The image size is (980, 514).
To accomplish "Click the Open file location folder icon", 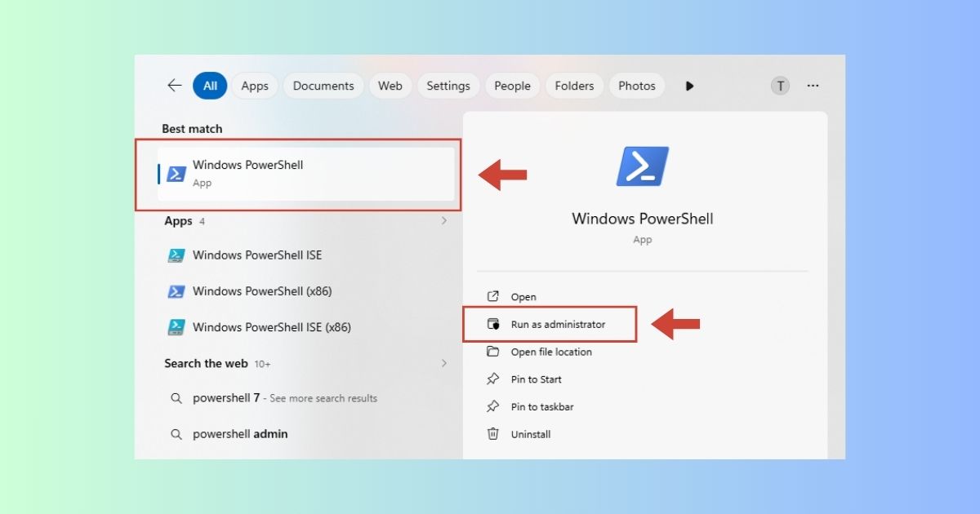I will coord(493,352).
